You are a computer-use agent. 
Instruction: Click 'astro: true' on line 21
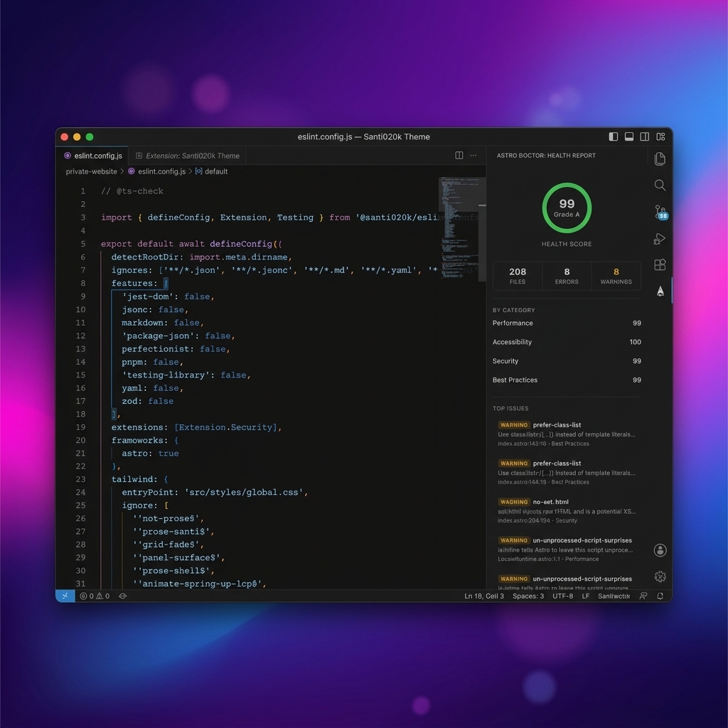150,453
